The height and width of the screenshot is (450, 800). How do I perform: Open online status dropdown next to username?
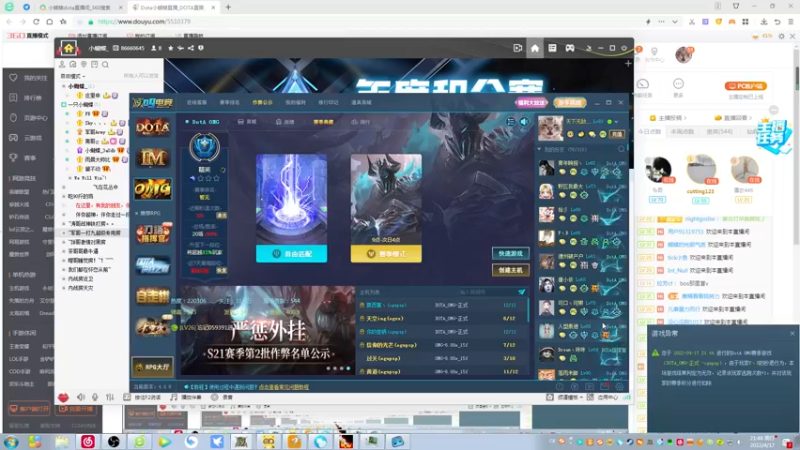[x=616, y=122]
